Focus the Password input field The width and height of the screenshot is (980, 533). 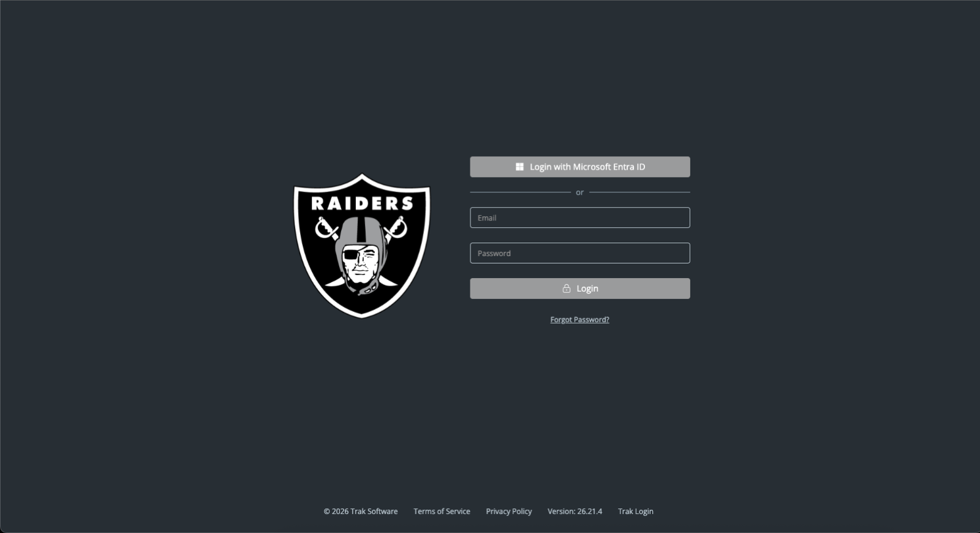pyautogui.click(x=580, y=253)
